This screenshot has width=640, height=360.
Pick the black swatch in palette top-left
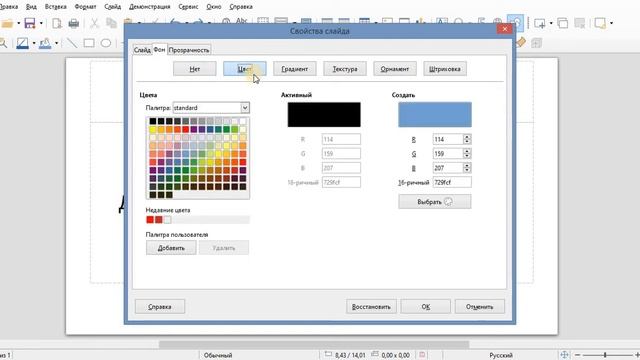coord(153,121)
